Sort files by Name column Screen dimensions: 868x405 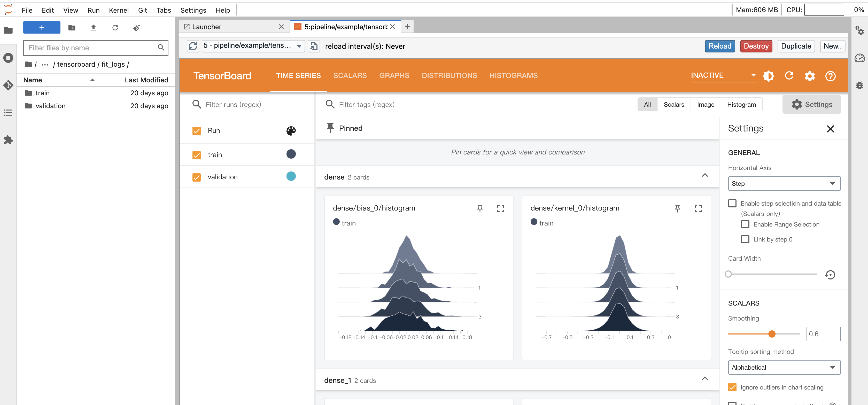[60, 80]
